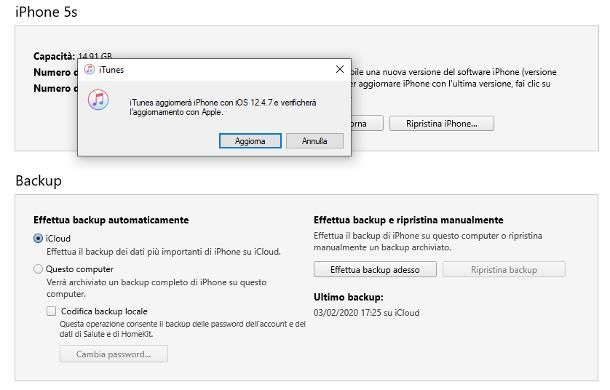Click the iPhone 5s heading
The width and height of the screenshot is (610, 390).
click(46, 12)
